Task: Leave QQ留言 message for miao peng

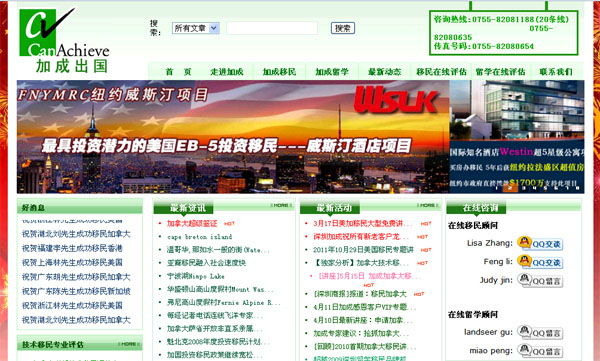Action: pos(540,350)
